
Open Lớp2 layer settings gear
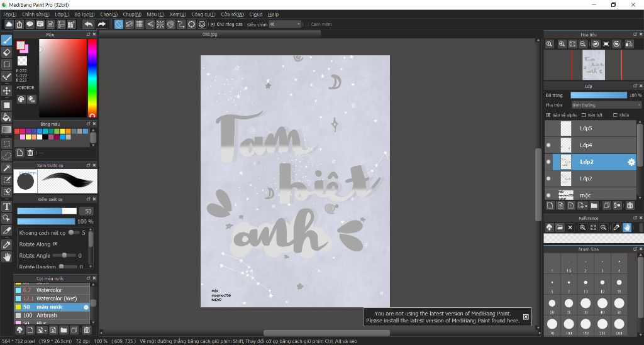click(631, 162)
